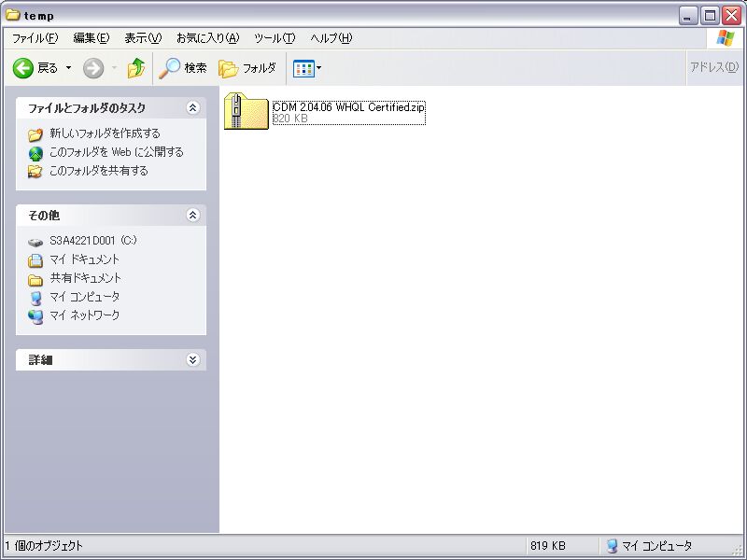Image resolution: width=747 pixels, height=560 pixels.
Task: Open マイ ドキュメント link
Action: click(x=84, y=259)
